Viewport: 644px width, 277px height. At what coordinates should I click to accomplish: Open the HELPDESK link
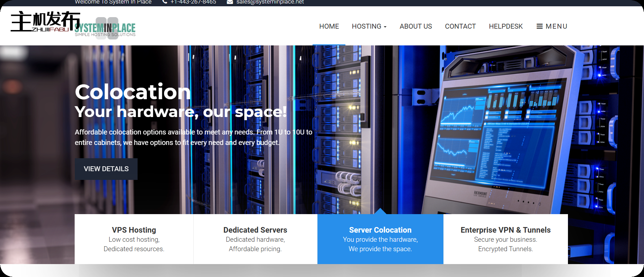pyautogui.click(x=506, y=27)
